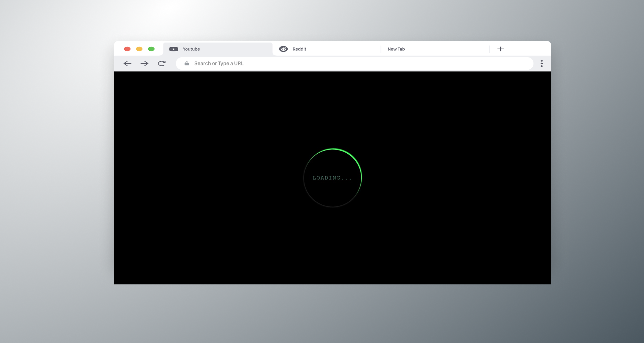Click the divider between Reddit and New Tab
This screenshot has width=644, height=343.
(x=380, y=49)
